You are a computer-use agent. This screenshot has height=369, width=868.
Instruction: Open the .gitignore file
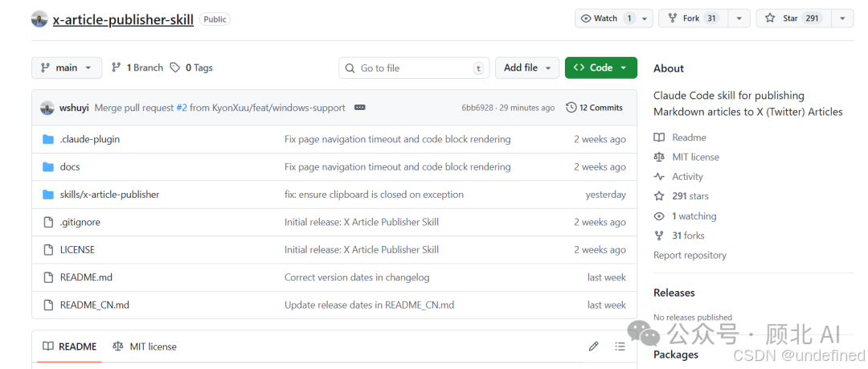coord(80,222)
